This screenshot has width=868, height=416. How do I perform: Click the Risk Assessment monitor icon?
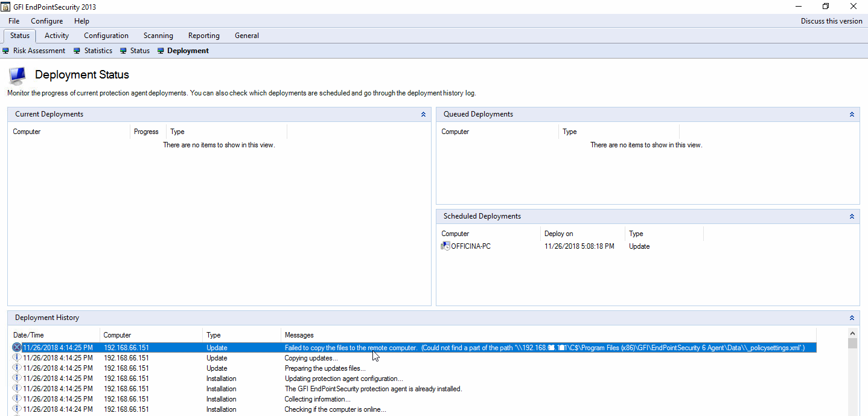tap(6, 51)
